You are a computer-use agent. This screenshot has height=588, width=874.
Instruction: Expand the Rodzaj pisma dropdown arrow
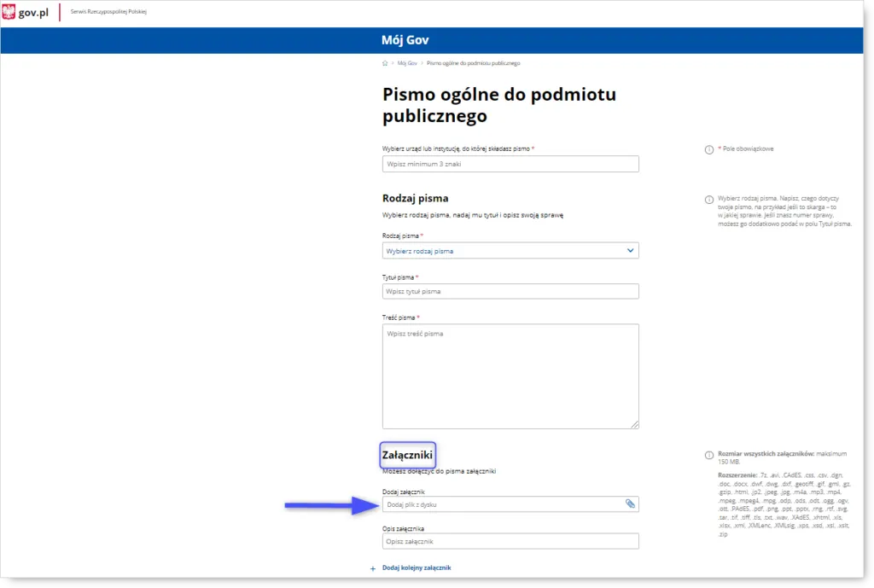click(x=630, y=251)
